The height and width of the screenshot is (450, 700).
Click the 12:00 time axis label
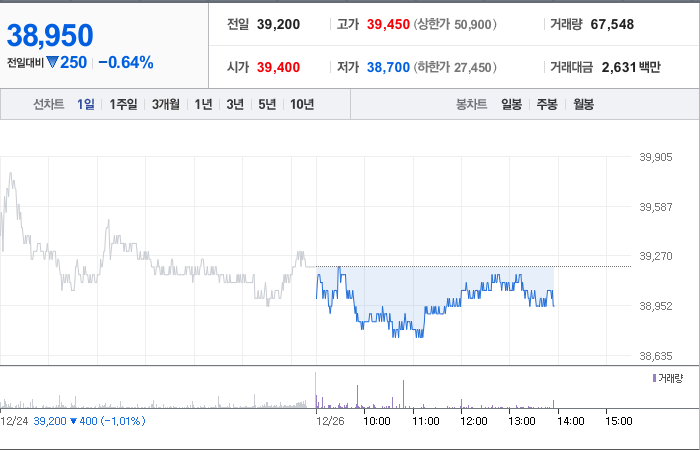point(474,421)
